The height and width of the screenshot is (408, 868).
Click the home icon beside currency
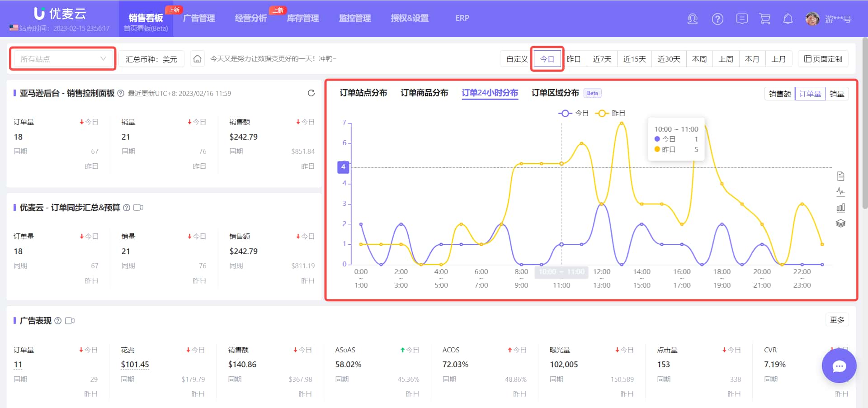pos(197,59)
